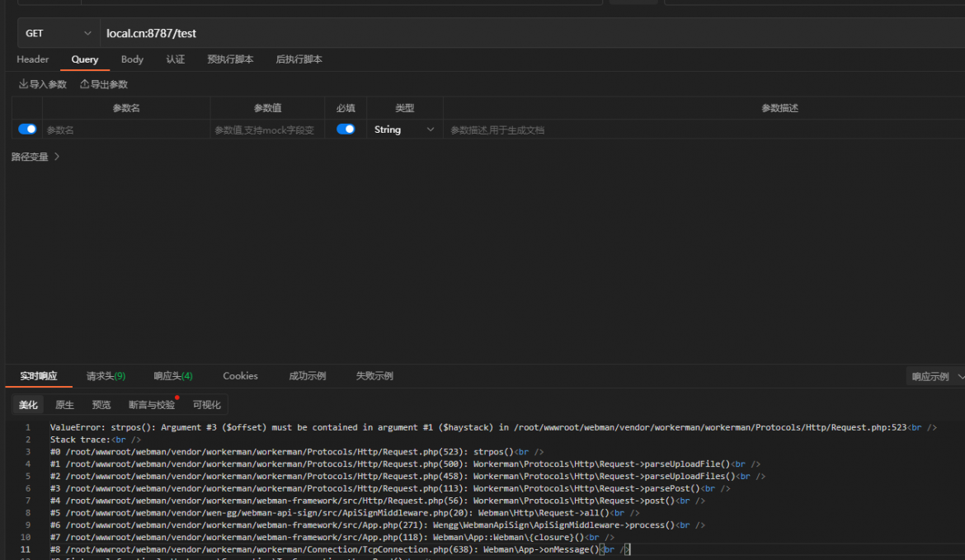Toggle the parameter row enable switch
Screen dimensions: 965x560
pyautogui.click(x=27, y=129)
